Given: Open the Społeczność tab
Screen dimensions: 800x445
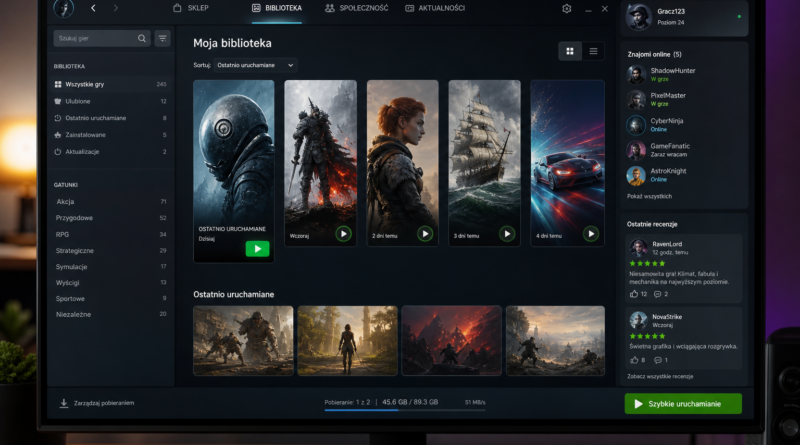Looking at the screenshot, I should pos(357,8).
